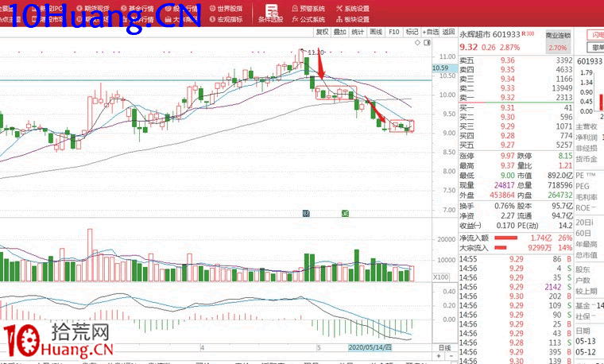Click the trade row with 202 volume
The image size is (604, 364).
516,296
